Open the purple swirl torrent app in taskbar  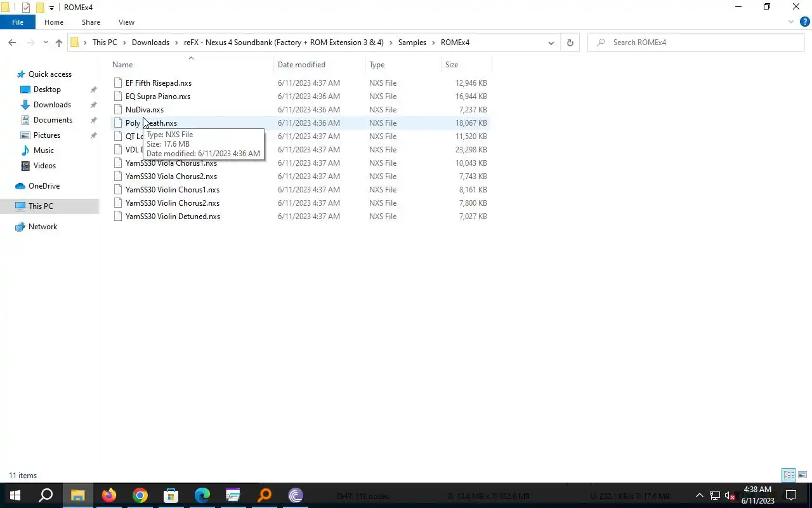click(x=296, y=495)
